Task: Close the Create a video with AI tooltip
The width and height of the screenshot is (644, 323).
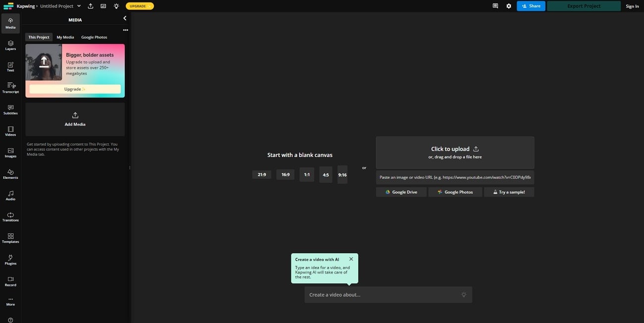Action: [x=351, y=259]
